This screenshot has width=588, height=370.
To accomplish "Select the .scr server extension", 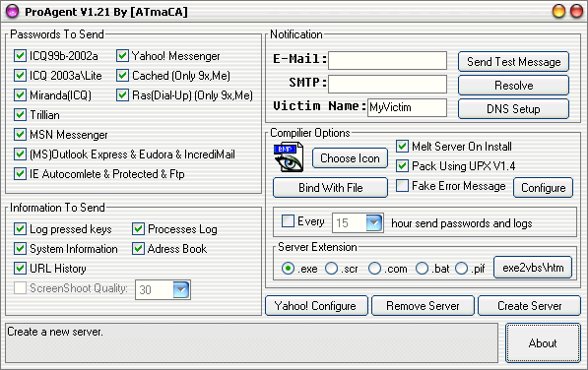I will pos(332,268).
